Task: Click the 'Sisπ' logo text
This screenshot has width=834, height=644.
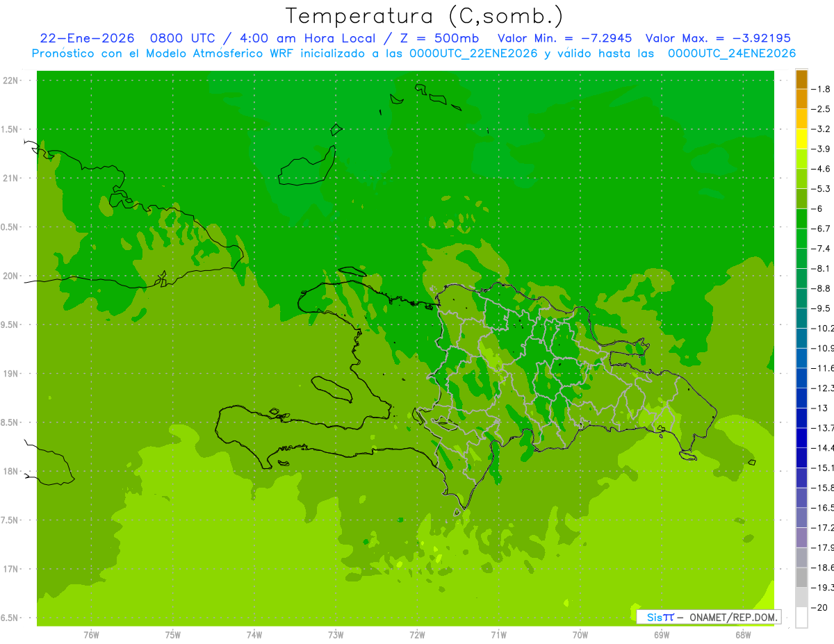Action: click(x=660, y=617)
